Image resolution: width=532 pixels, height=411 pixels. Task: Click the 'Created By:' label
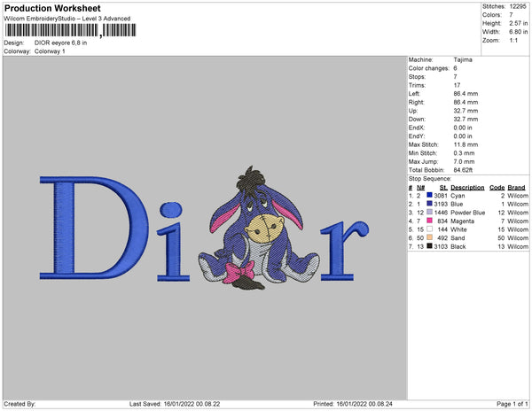coord(20,404)
